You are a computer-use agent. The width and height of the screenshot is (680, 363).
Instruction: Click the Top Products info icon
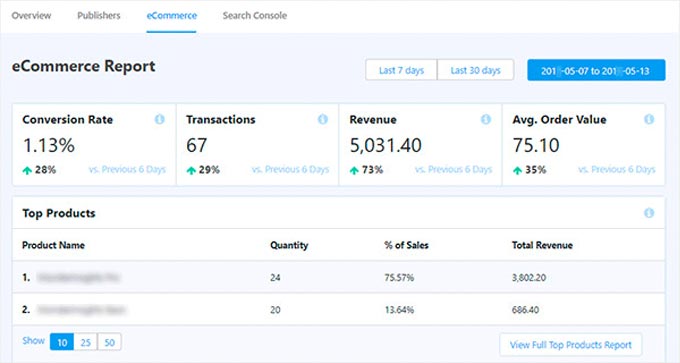click(x=649, y=213)
